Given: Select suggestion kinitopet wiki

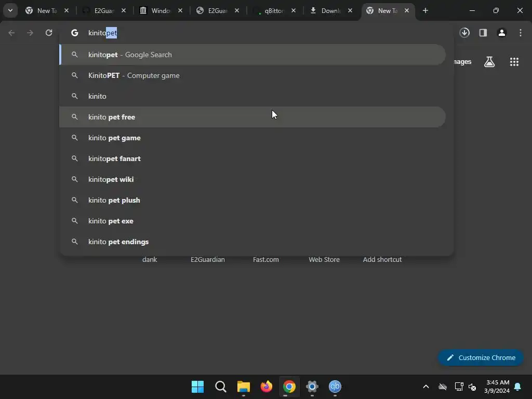Looking at the screenshot, I should click(252, 179).
